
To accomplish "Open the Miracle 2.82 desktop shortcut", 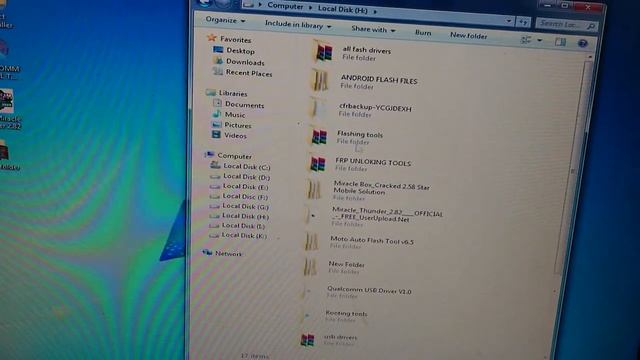I will [9, 109].
